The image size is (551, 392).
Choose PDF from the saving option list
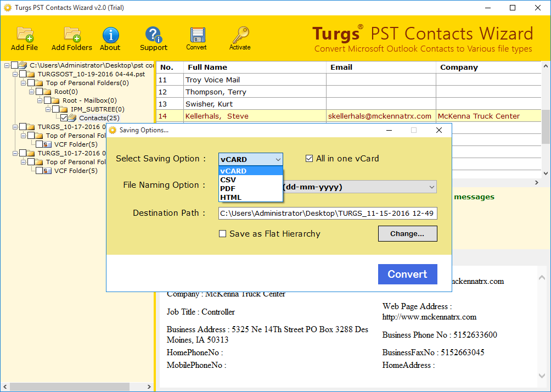click(x=251, y=188)
